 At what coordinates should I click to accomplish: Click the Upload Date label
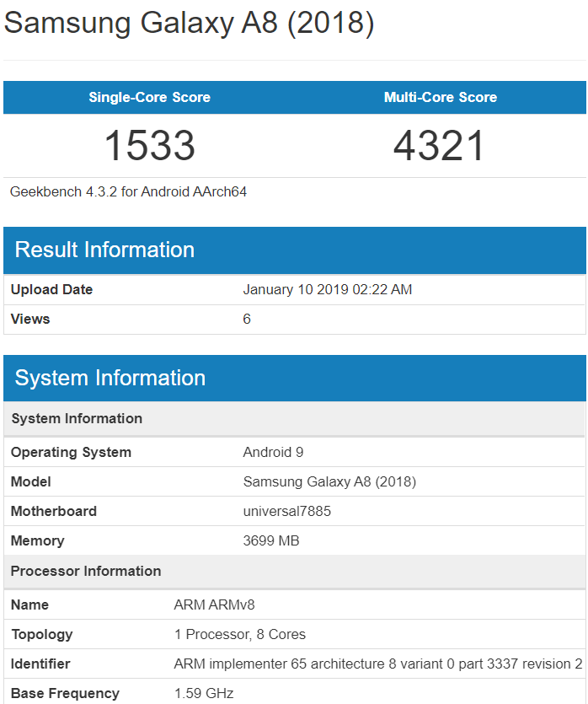[x=51, y=289]
